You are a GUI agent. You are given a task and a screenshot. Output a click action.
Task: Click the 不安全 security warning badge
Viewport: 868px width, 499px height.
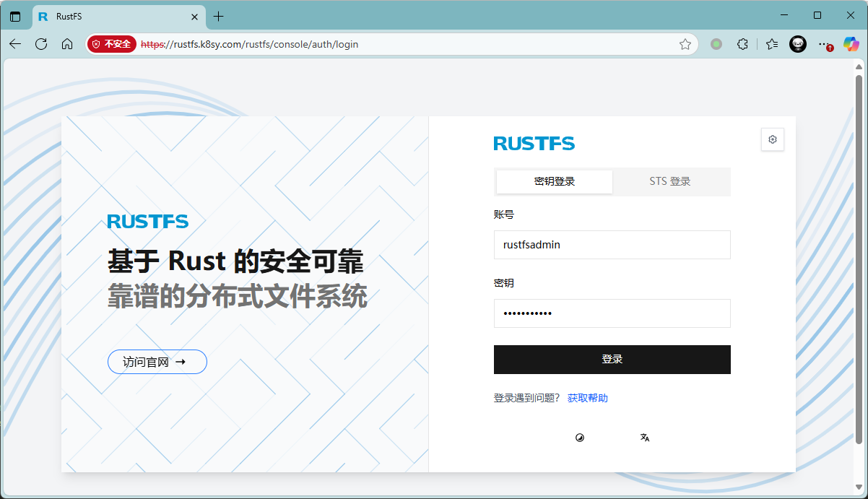pos(112,44)
